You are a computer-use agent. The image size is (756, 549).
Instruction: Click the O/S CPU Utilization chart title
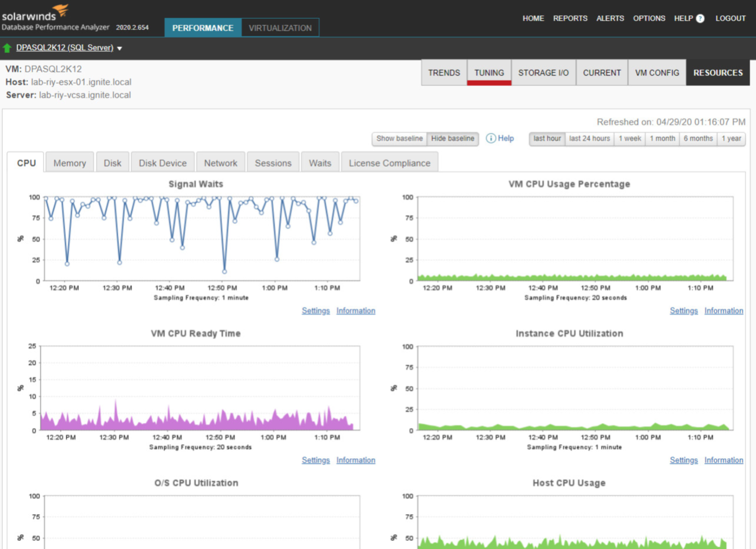196,482
